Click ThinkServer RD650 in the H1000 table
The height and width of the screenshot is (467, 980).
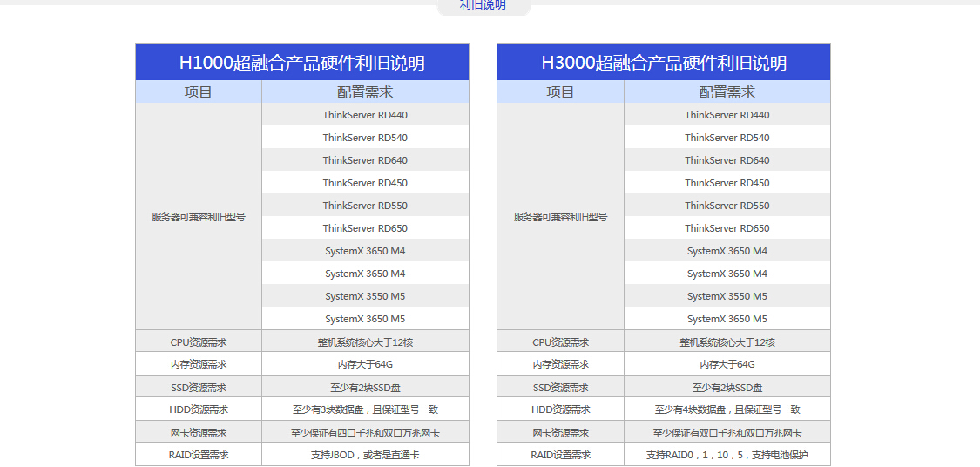tap(365, 228)
